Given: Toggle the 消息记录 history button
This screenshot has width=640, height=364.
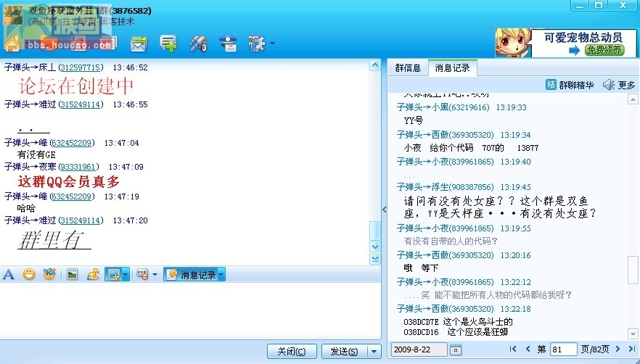Looking at the screenshot, I should click(x=191, y=275).
